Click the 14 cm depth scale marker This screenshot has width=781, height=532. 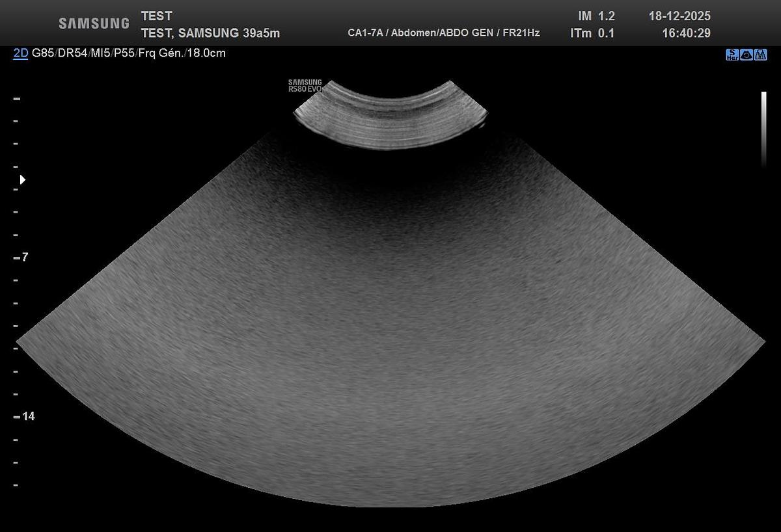(x=27, y=417)
